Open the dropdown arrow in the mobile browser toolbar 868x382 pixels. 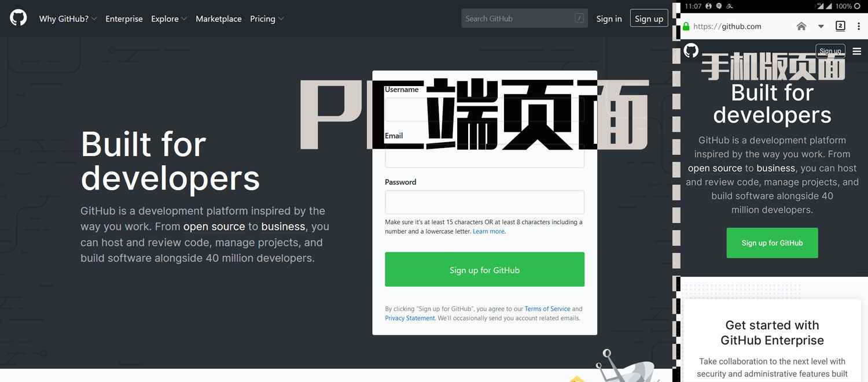pyautogui.click(x=821, y=27)
